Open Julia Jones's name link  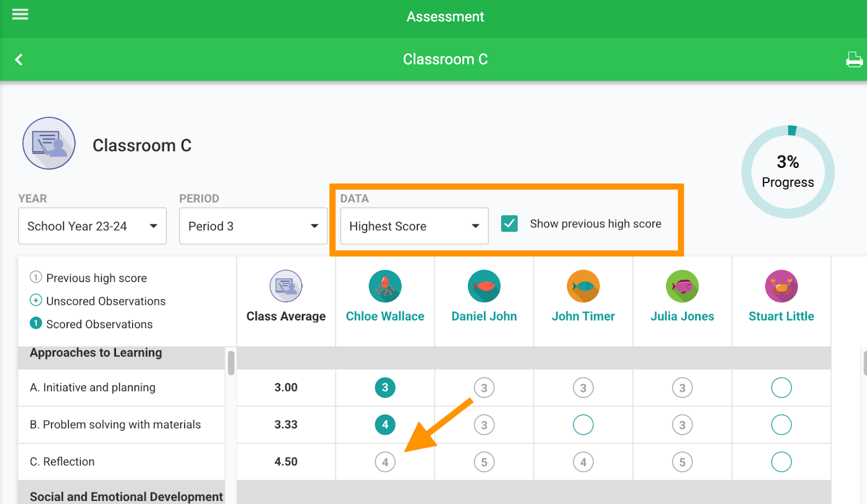682,317
